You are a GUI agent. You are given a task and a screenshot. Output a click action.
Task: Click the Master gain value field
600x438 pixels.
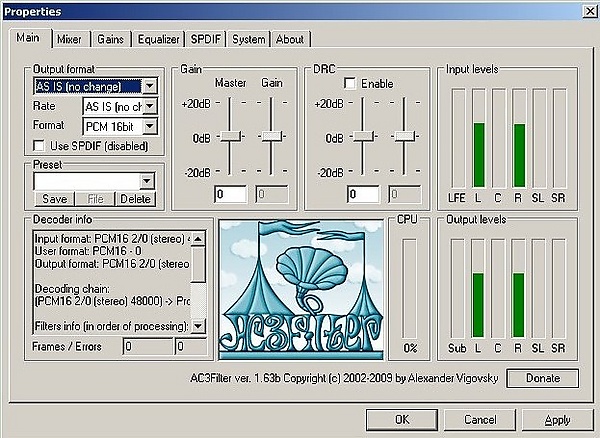click(x=230, y=194)
